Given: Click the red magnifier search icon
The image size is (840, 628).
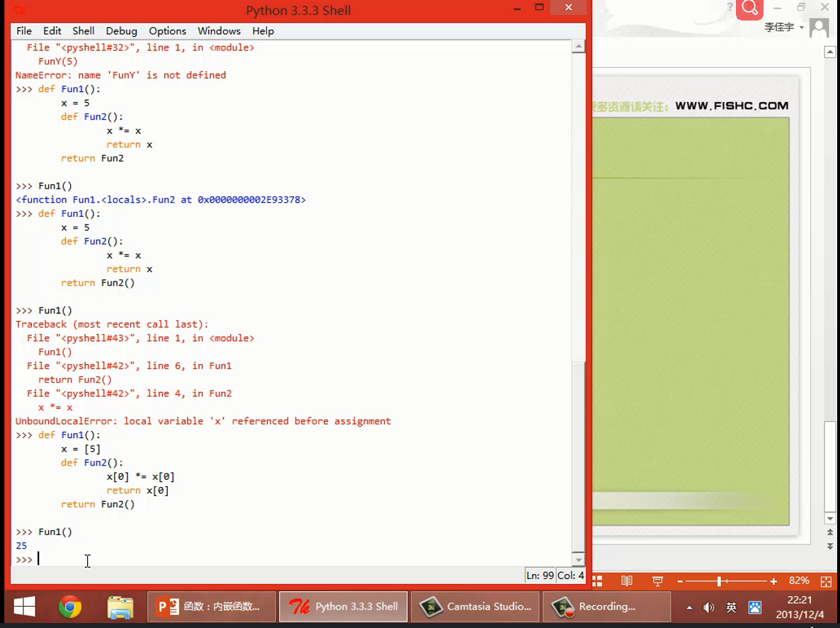Looking at the screenshot, I should [749, 9].
